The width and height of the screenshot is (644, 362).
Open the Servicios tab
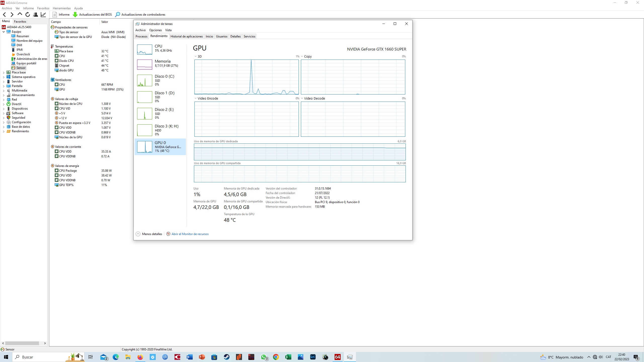(x=249, y=36)
